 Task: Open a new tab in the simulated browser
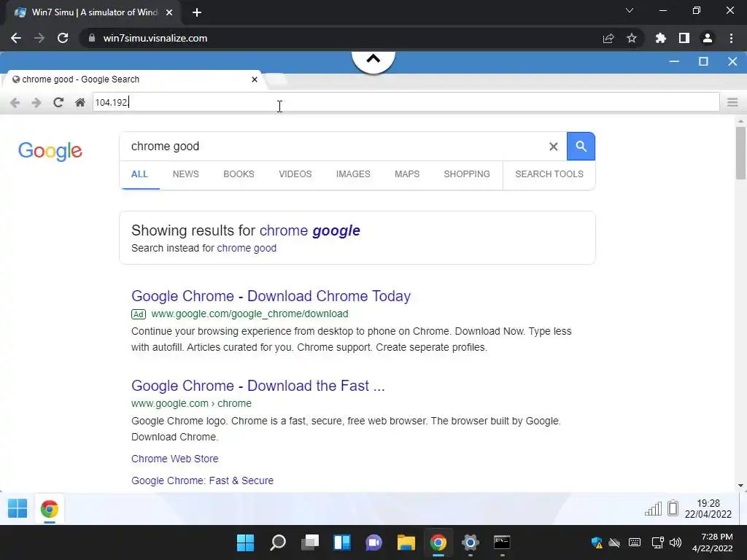276,79
